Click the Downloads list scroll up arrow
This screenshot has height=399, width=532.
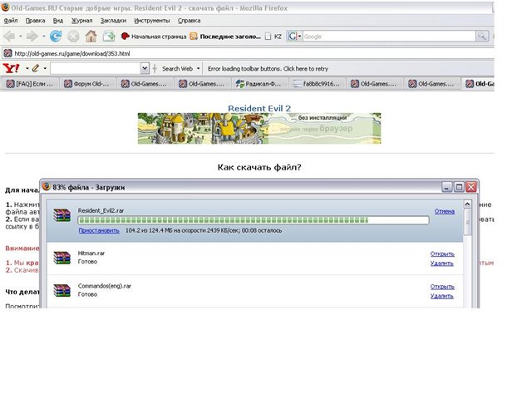pyautogui.click(x=467, y=204)
